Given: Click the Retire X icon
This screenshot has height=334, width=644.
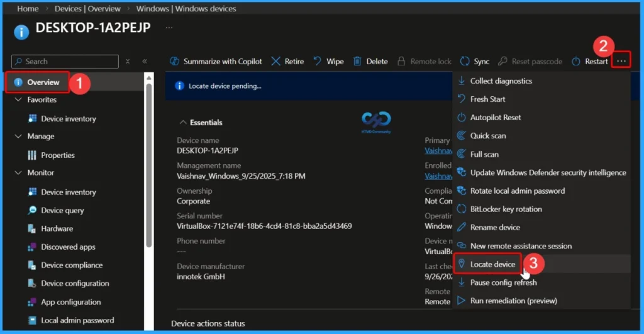Looking at the screenshot, I should [x=276, y=61].
